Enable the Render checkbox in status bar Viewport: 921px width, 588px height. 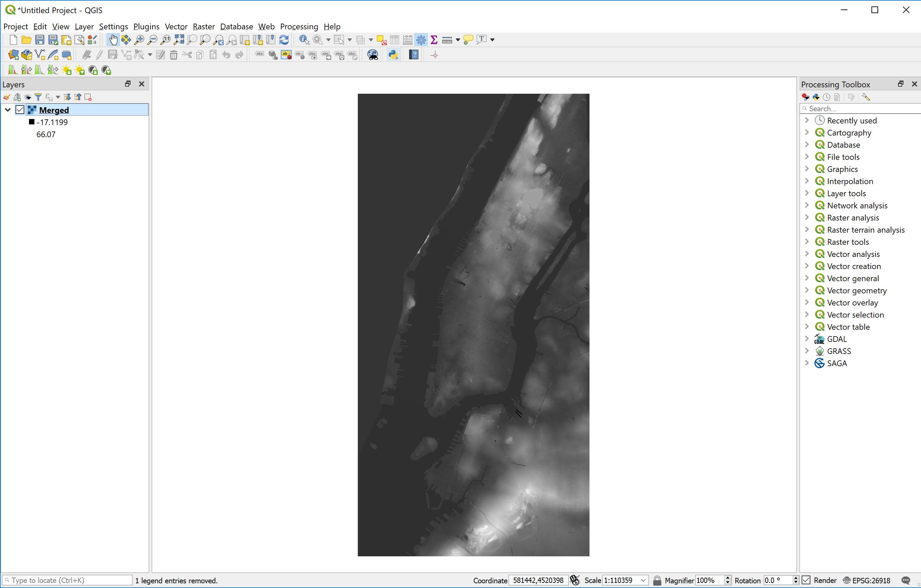tap(806, 580)
